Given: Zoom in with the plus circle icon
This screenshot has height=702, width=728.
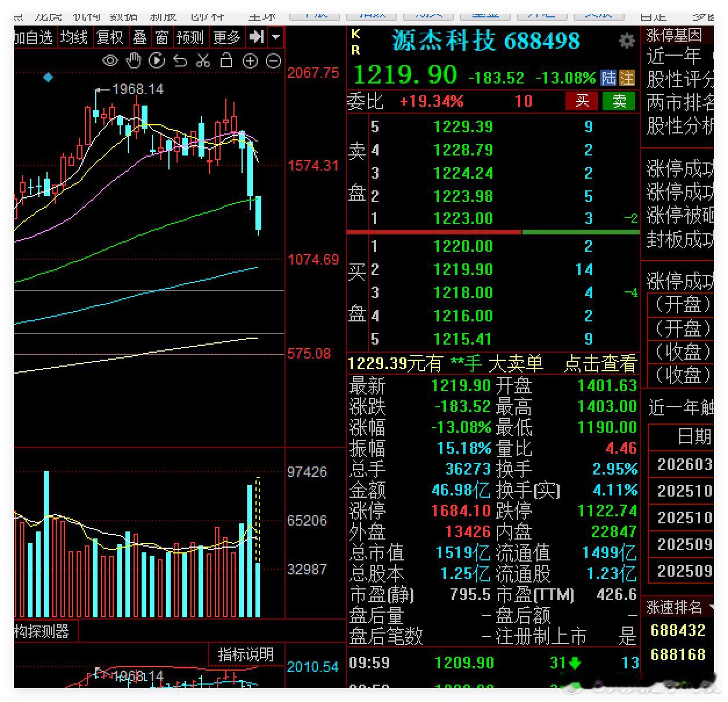Looking at the screenshot, I should [x=250, y=61].
